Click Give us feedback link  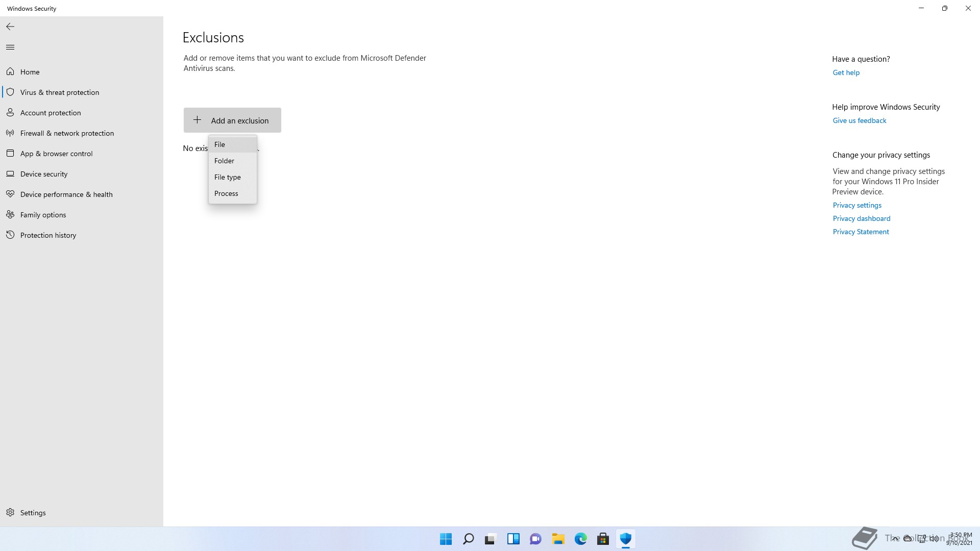(859, 120)
